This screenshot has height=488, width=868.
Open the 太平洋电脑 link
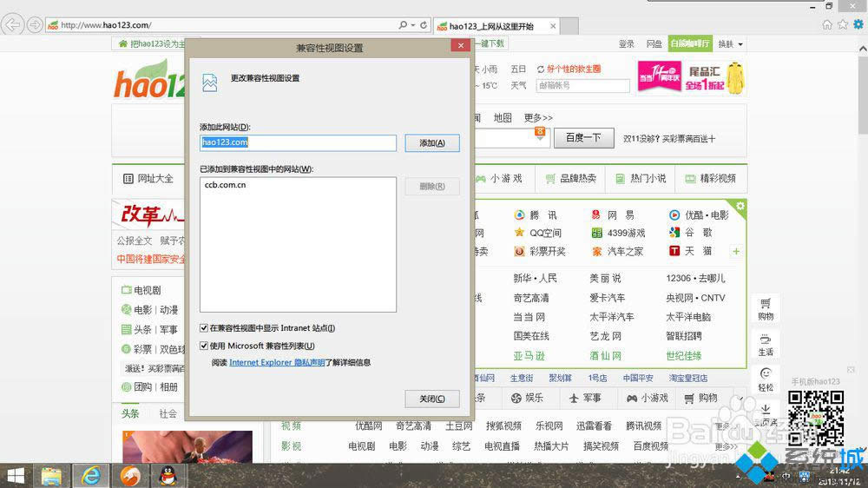(688, 317)
